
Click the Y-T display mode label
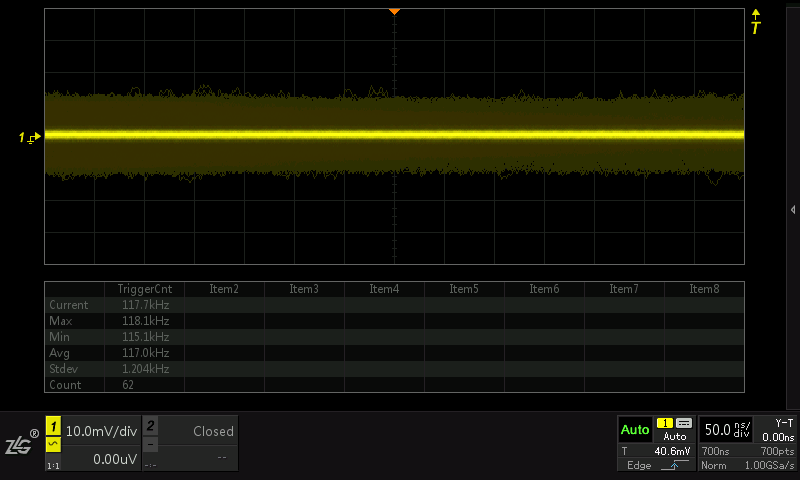pos(784,423)
